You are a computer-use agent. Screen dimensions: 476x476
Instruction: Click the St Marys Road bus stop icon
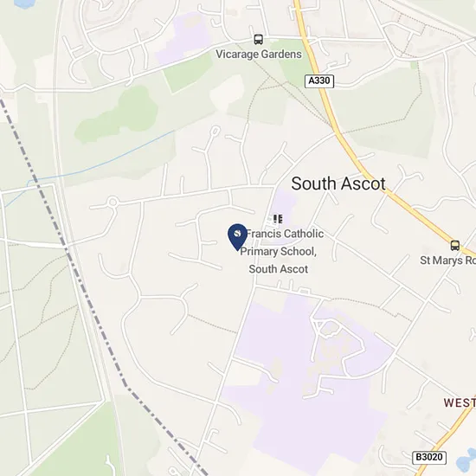point(454,245)
